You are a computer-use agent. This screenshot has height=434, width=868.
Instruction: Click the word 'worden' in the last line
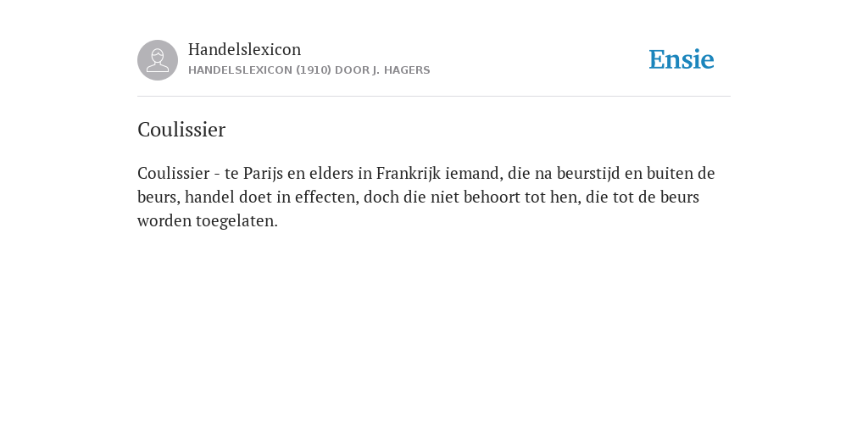[x=164, y=221]
